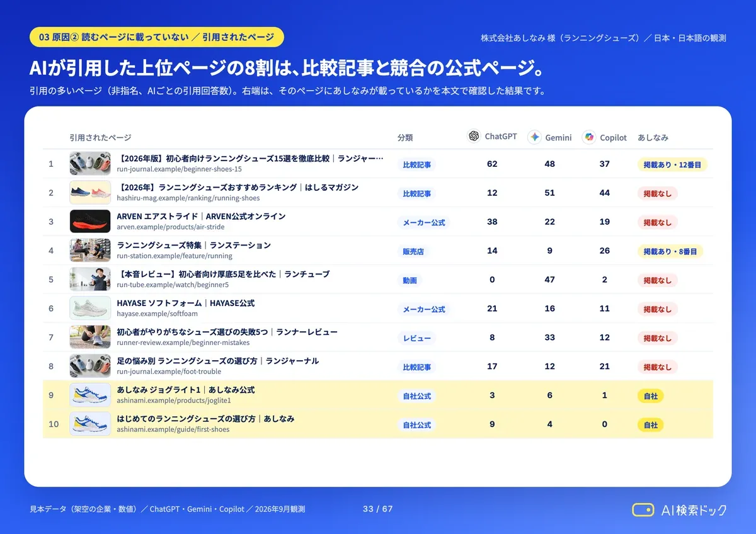Open the ARVEN公式オンライン title link
This screenshot has height=534, width=756.
click(201, 217)
